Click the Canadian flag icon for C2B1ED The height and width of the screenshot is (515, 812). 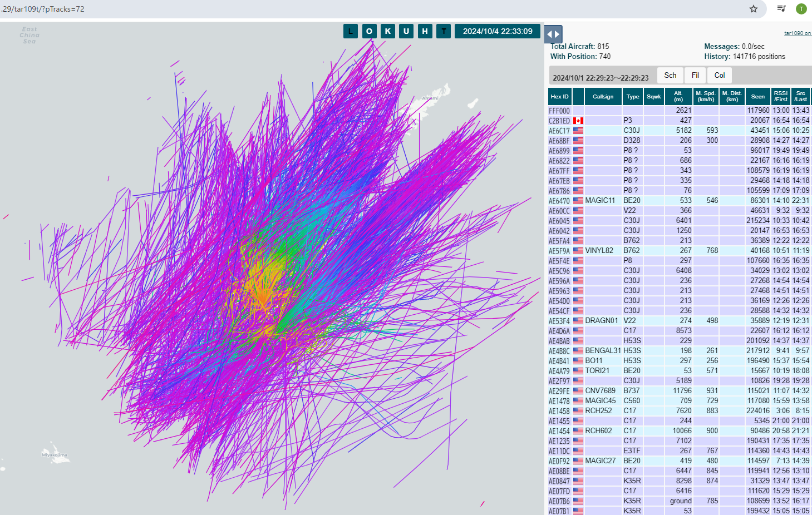click(x=578, y=121)
